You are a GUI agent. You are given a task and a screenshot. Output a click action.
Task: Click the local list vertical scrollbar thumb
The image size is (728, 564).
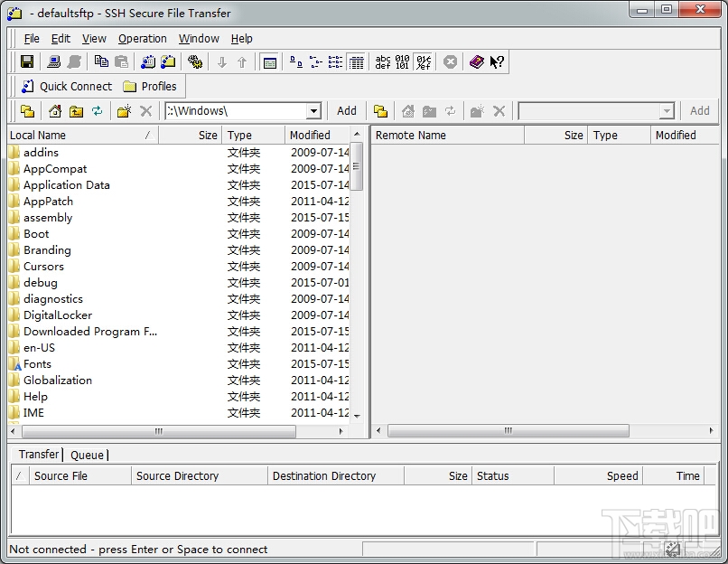pos(357,166)
